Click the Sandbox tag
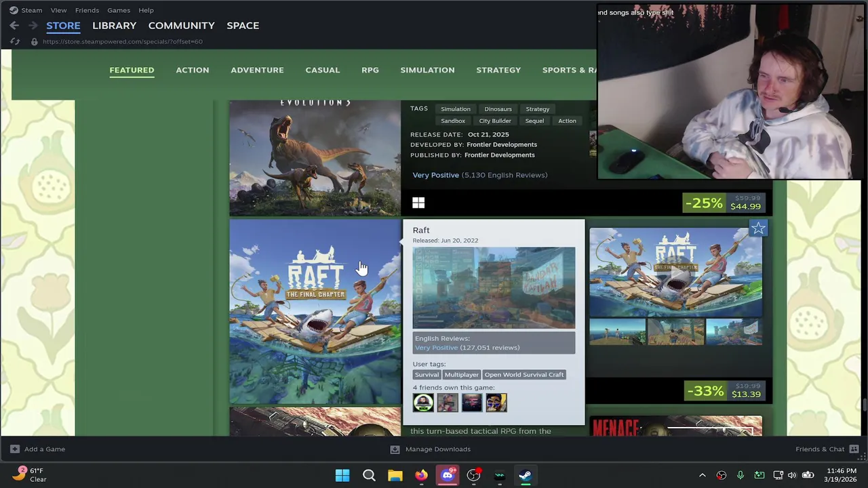This screenshot has width=868, height=488. (453, 121)
